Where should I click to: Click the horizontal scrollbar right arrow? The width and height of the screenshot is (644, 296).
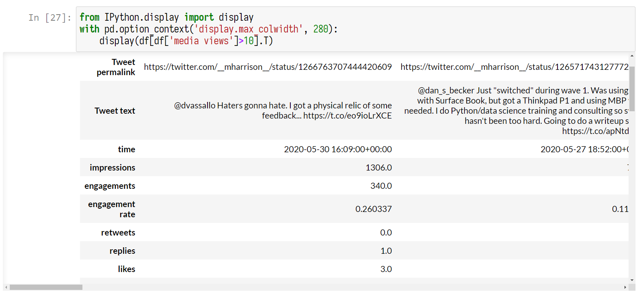click(x=625, y=287)
